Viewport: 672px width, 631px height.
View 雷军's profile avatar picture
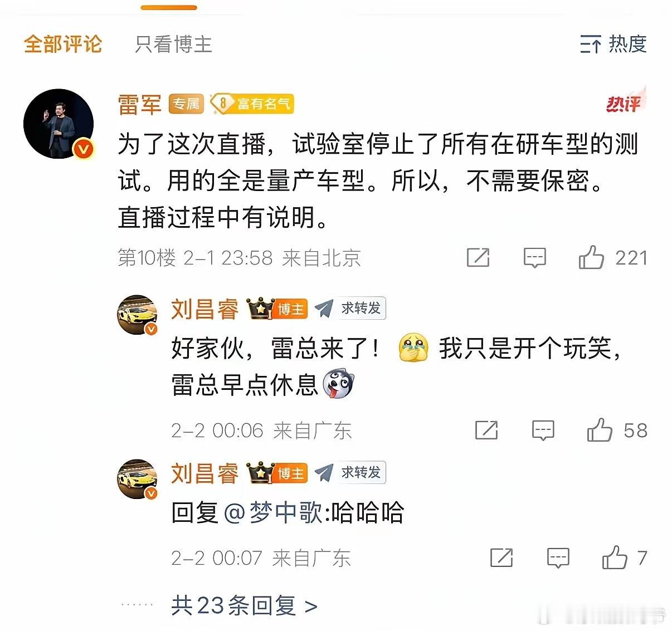pos(59,124)
